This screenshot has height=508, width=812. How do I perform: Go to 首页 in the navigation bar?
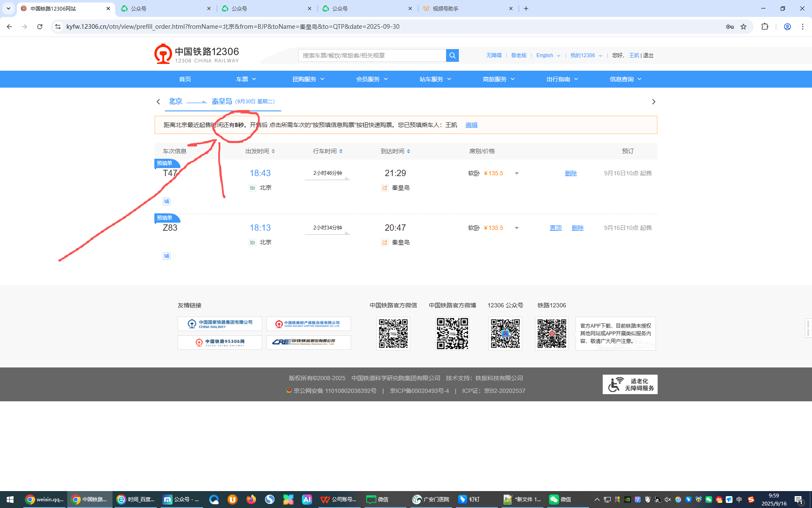pos(185,79)
